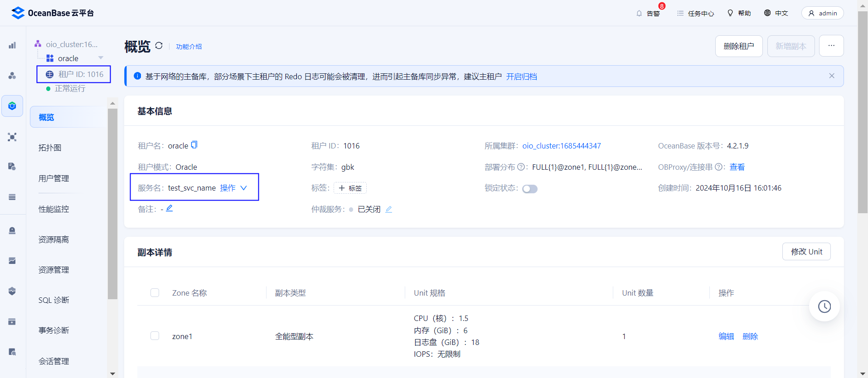Open the oio_cluster:1685444347 cluster link
This screenshot has width=868, height=378.
(x=562, y=146)
